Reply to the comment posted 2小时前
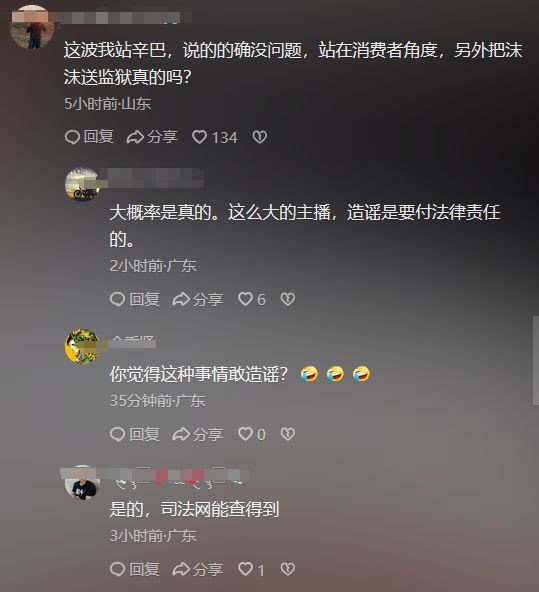The image size is (539, 592). pyautogui.click(x=135, y=299)
